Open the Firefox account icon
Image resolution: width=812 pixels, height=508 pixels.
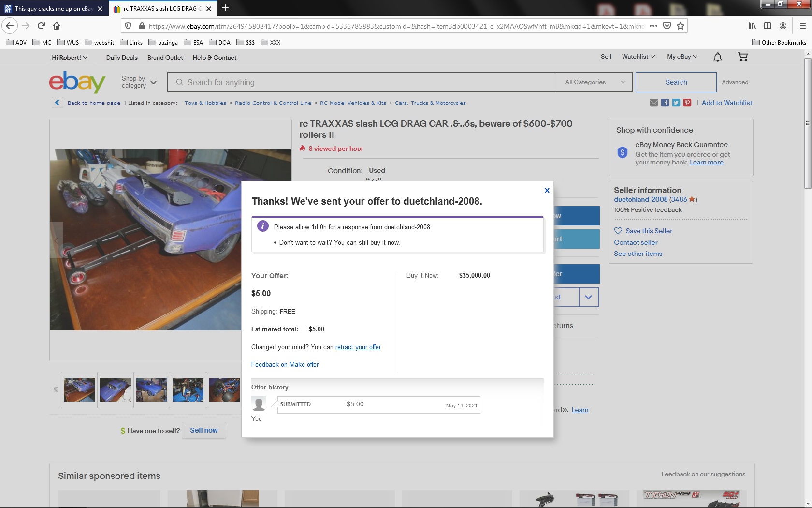click(783, 26)
